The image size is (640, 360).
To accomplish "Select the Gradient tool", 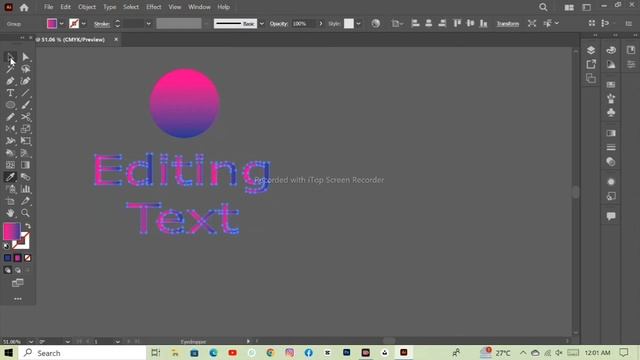I will pyautogui.click(x=25, y=165).
